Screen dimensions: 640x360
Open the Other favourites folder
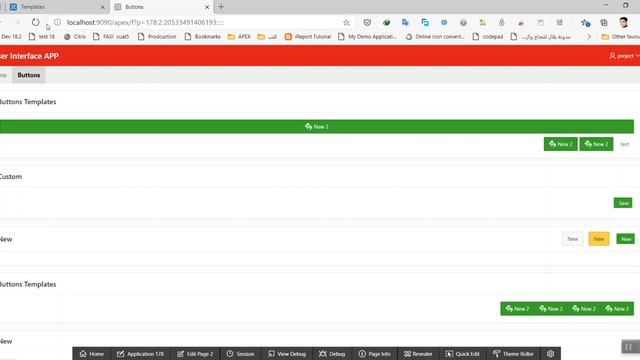[x=620, y=37]
